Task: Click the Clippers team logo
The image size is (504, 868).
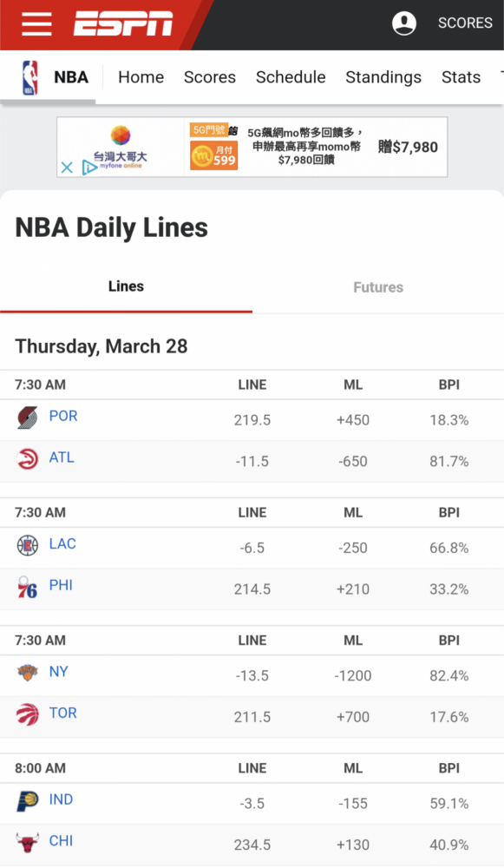Action: (27, 545)
